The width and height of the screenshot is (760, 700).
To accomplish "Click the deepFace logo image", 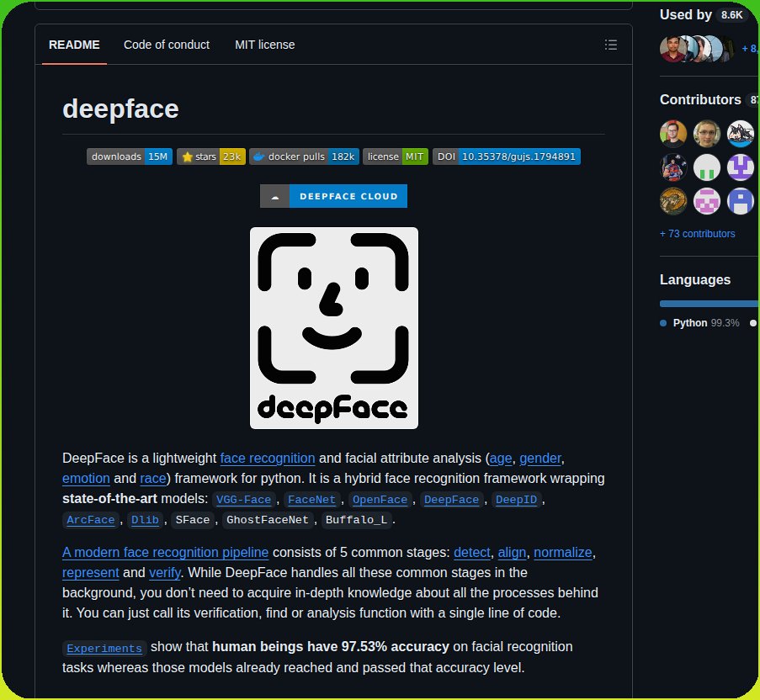I will click(x=334, y=328).
